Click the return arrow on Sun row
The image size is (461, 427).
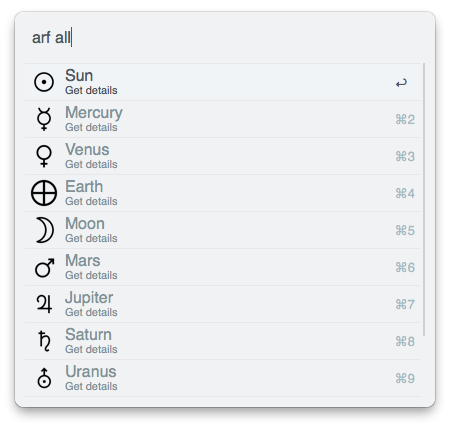click(401, 83)
